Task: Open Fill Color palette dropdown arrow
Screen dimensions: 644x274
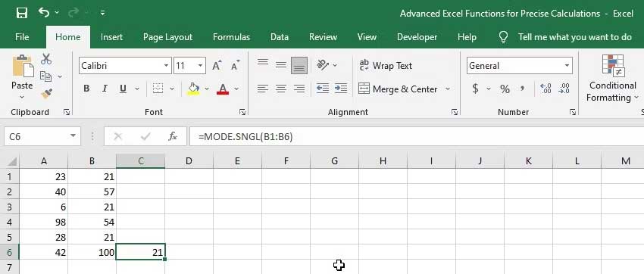Action: click(x=207, y=89)
